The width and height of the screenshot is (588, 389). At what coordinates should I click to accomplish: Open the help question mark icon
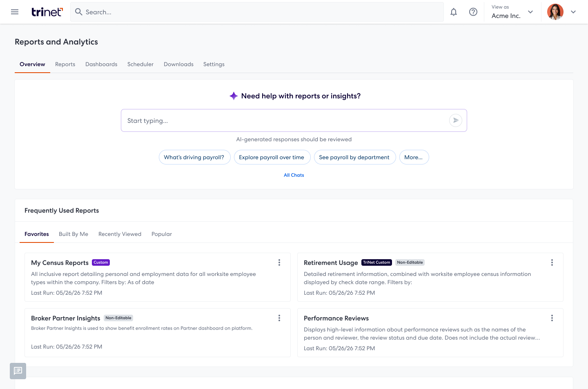pyautogui.click(x=473, y=12)
